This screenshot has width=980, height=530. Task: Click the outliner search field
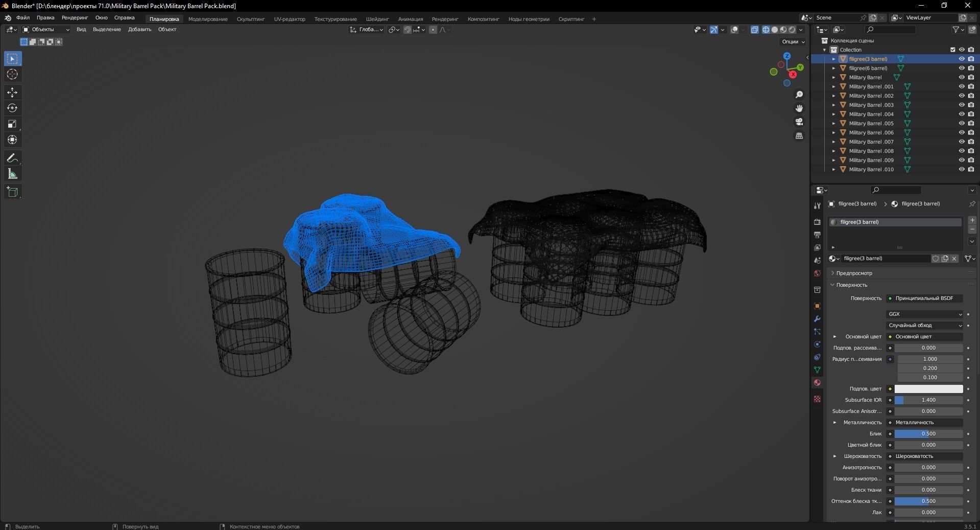(x=891, y=30)
